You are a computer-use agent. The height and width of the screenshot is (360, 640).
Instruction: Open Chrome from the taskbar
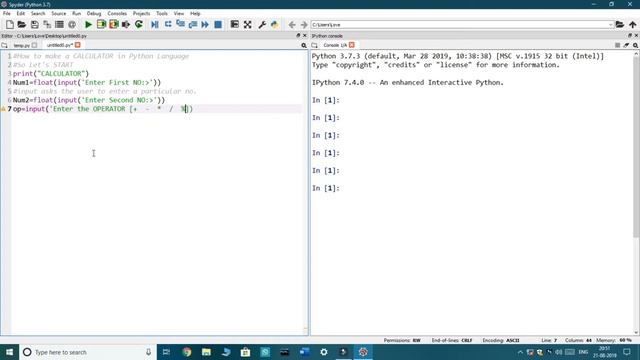pyautogui.click(x=187, y=352)
